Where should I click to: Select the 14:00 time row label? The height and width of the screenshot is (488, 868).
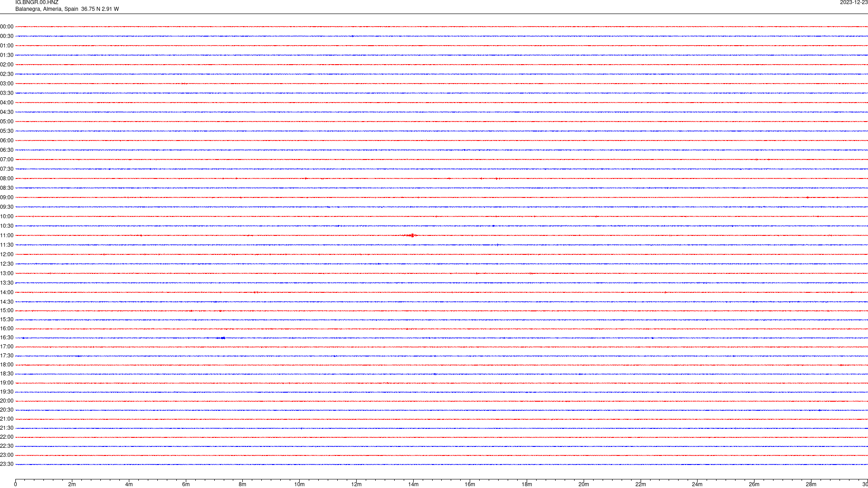[x=7, y=292]
